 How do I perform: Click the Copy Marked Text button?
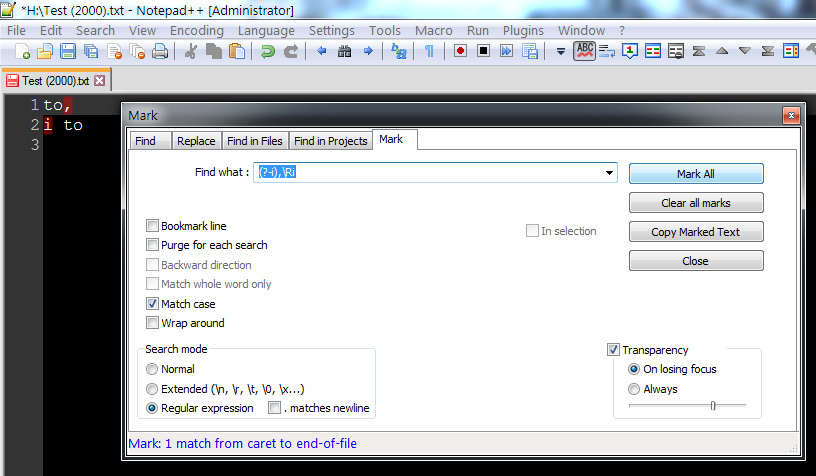[x=696, y=232]
